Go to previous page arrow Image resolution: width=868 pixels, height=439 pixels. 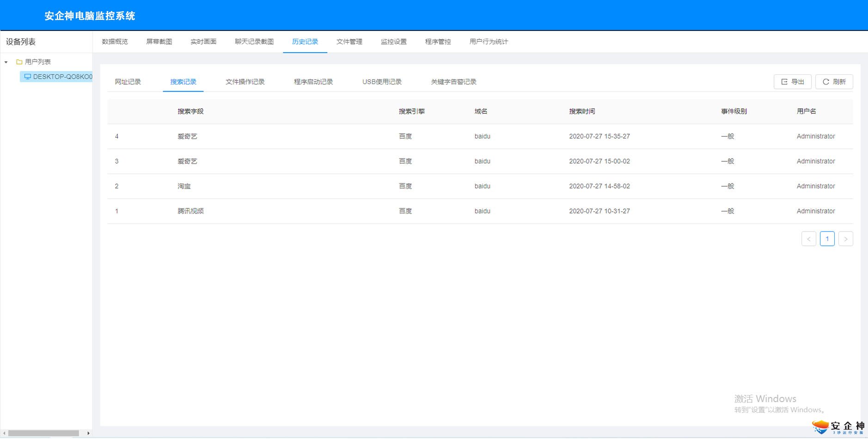(x=809, y=239)
